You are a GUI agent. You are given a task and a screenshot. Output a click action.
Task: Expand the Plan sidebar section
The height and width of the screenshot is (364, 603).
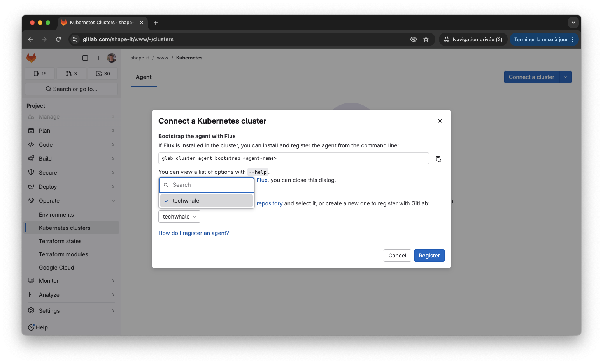tap(72, 131)
